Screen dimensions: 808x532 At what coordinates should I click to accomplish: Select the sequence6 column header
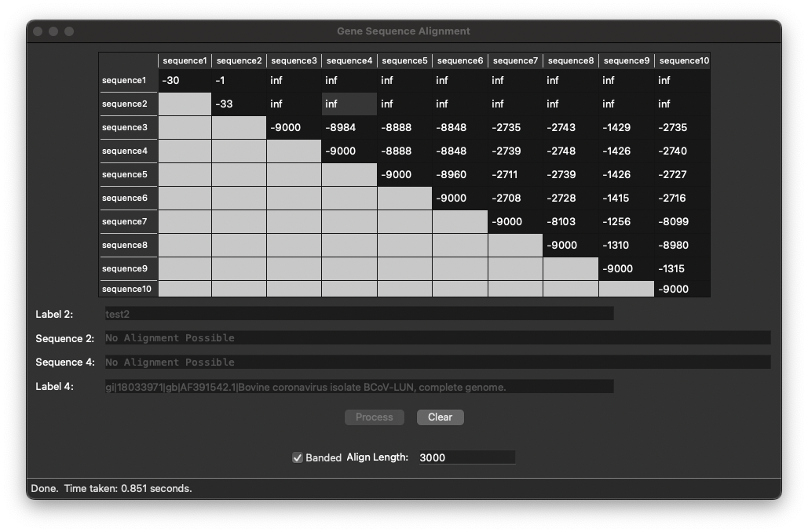click(460, 60)
